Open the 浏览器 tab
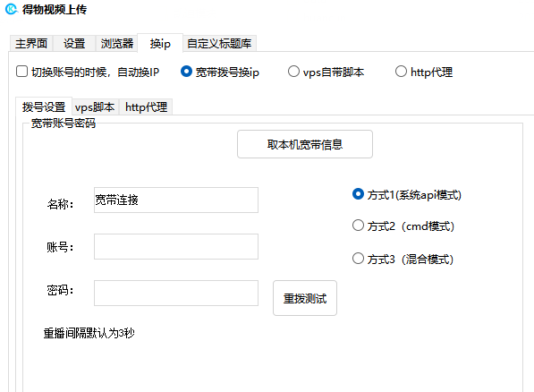This screenshot has width=534, height=392. coord(117,44)
